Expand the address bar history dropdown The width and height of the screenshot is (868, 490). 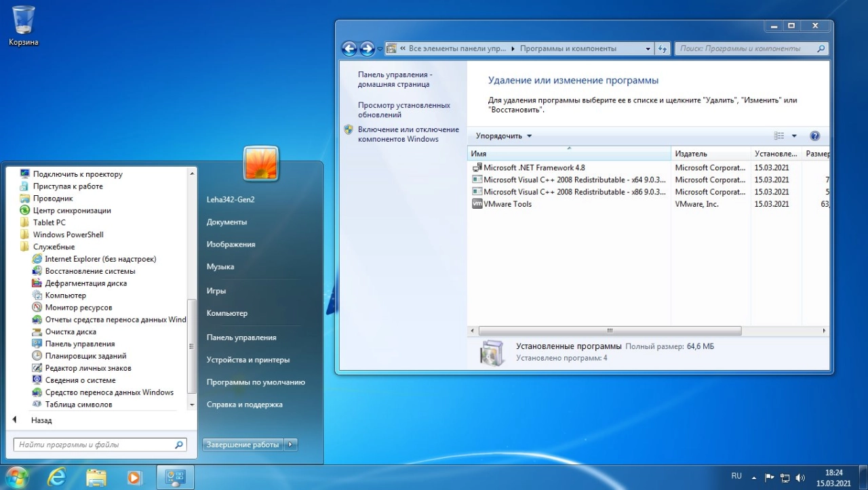(648, 49)
